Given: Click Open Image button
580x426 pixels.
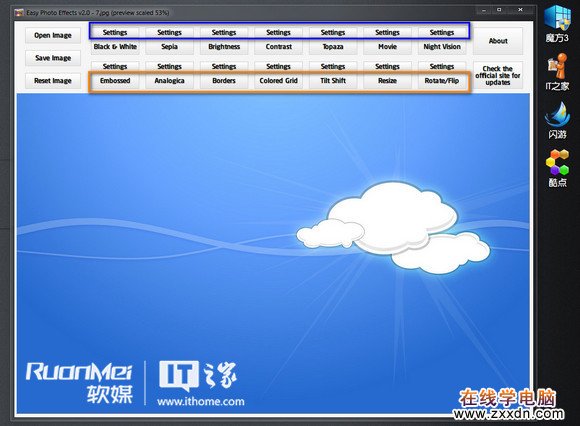Looking at the screenshot, I should [x=53, y=36].
